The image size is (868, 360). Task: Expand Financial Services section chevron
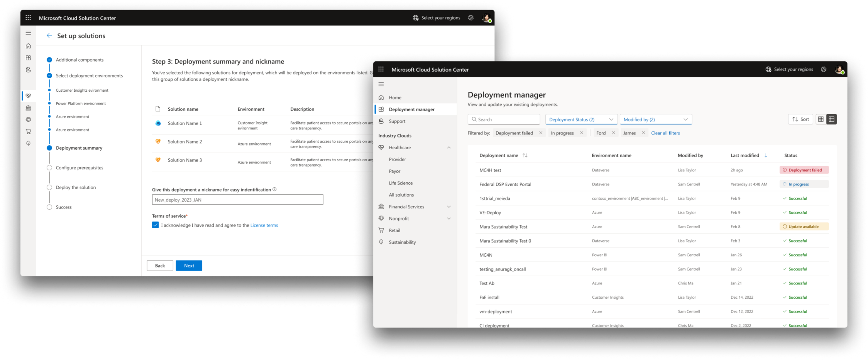tap(449, 207)
